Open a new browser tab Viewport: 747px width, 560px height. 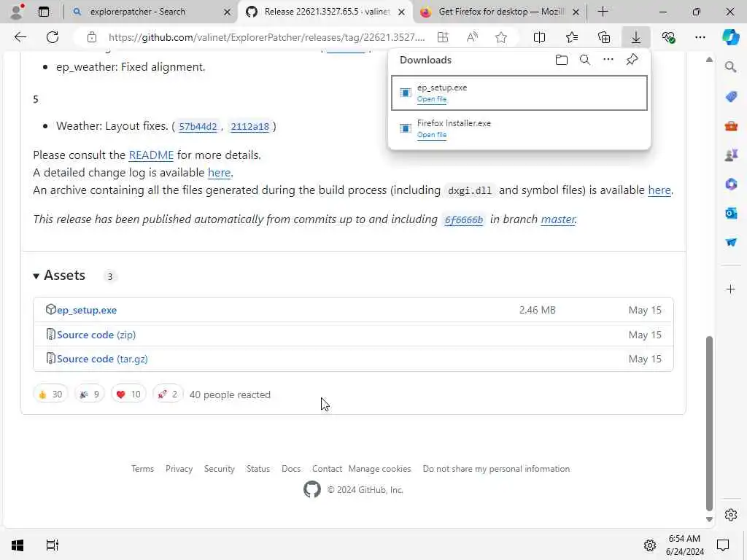point(603,12)
